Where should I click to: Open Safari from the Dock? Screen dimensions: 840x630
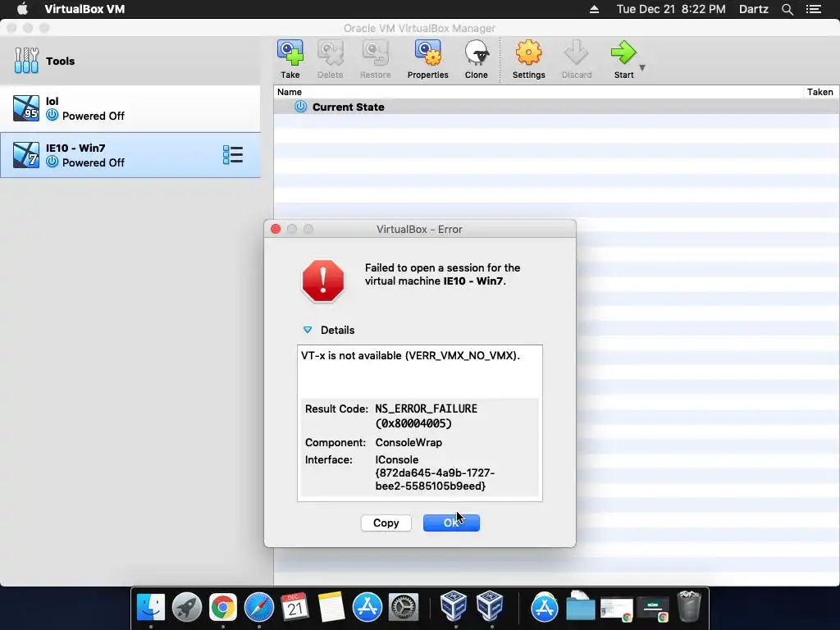258,608
